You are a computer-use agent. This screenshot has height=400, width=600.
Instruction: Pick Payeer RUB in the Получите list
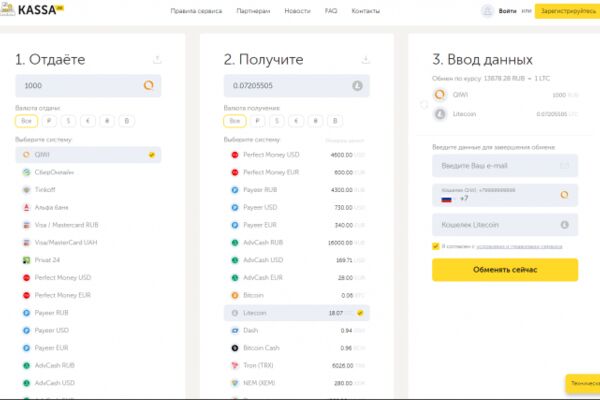[x=297, y=190]
